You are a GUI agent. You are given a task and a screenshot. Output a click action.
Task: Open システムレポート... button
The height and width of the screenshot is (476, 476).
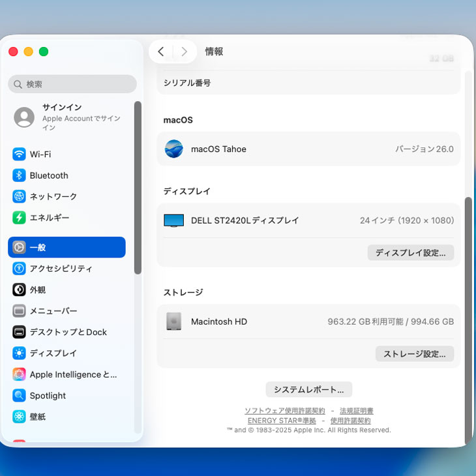tap(308, 389)
